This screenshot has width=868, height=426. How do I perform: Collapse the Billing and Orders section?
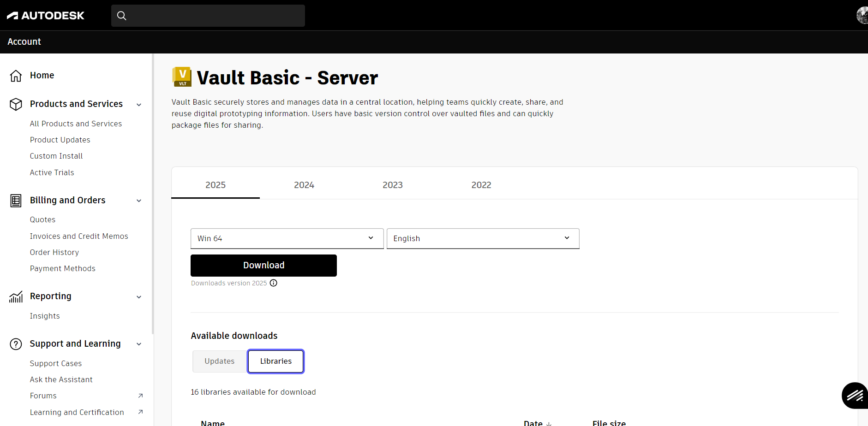click(139, 201)
